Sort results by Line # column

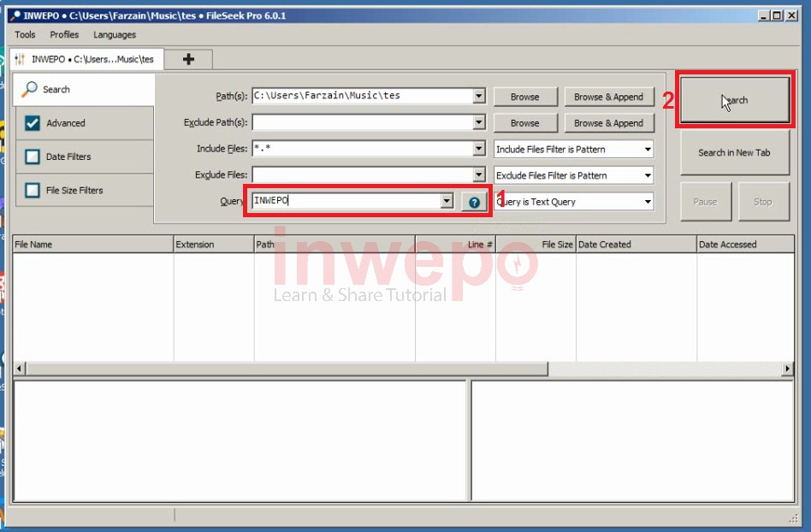click(x=455, y=245)
